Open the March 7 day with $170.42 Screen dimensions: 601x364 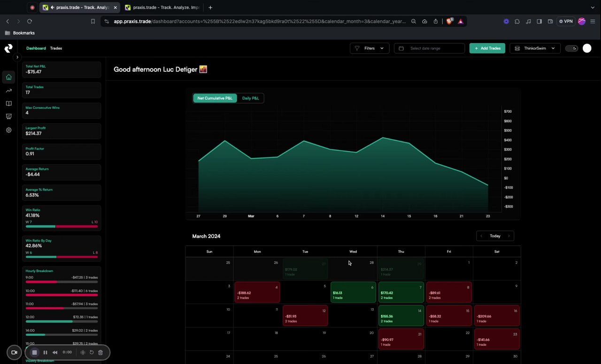coord(401,292)
